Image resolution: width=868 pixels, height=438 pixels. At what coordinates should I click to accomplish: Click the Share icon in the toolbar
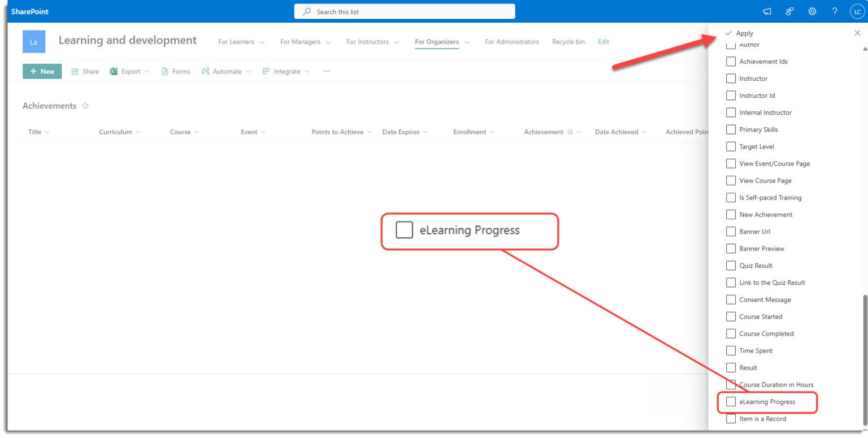click(75, 71)
